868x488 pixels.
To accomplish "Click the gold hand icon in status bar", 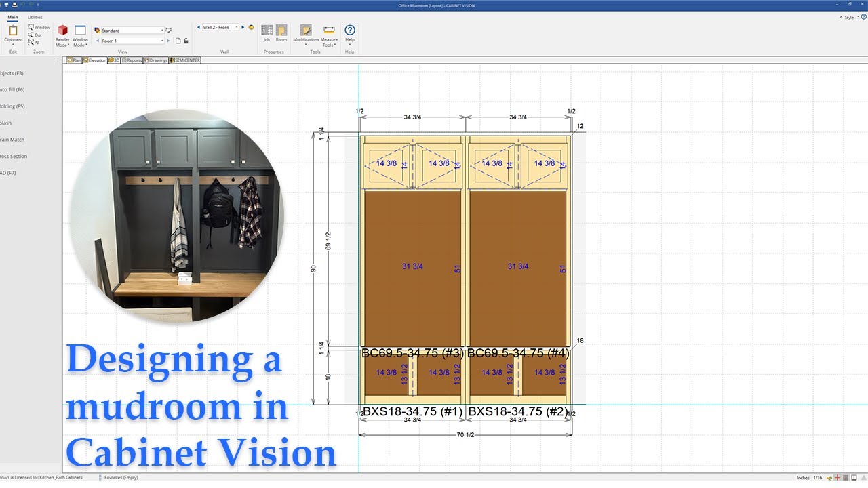I will [x=829, y=478].
